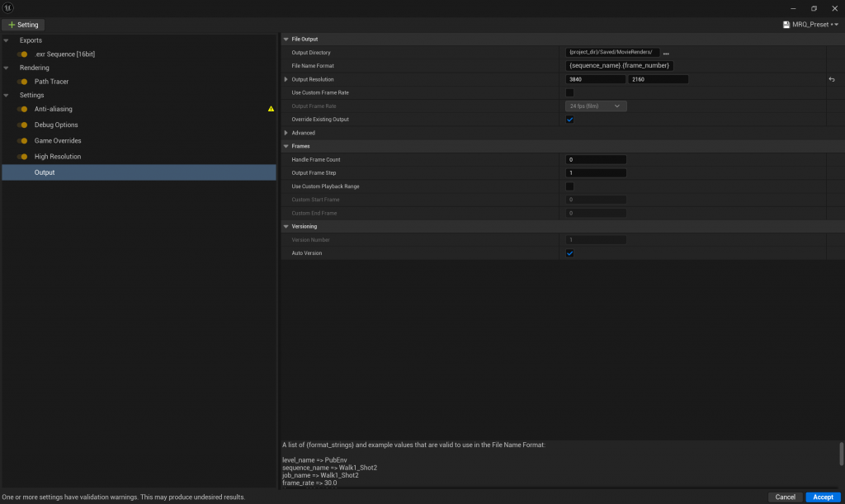Viewport: 845px width, 504px height.
Task: Collapse the Rendering category
Action: coord(6,68)
